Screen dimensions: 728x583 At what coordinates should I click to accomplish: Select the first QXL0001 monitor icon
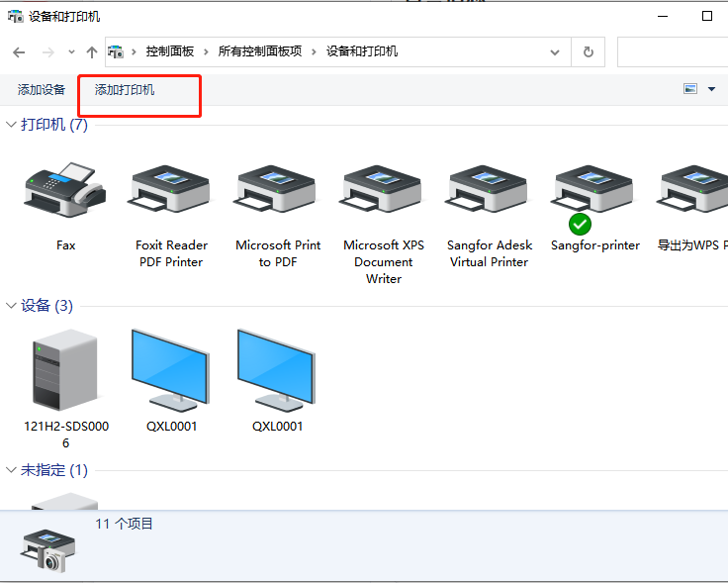click(170, 371)
